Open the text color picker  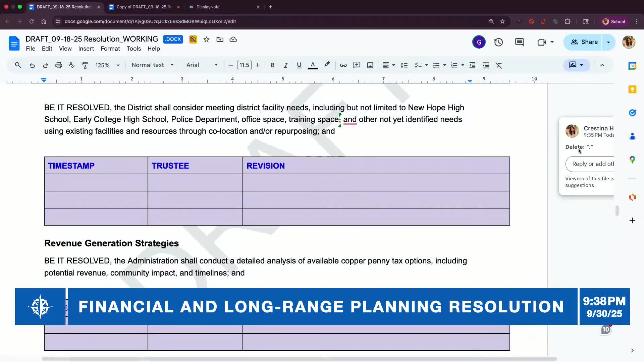click(x=313, y=65)
